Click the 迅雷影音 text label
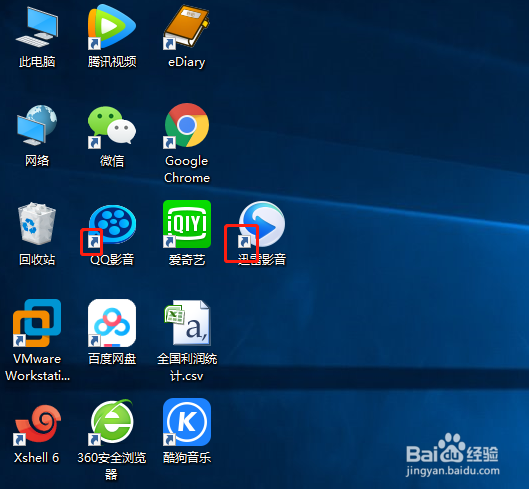 pyautogui.click(x=262, y=260)
